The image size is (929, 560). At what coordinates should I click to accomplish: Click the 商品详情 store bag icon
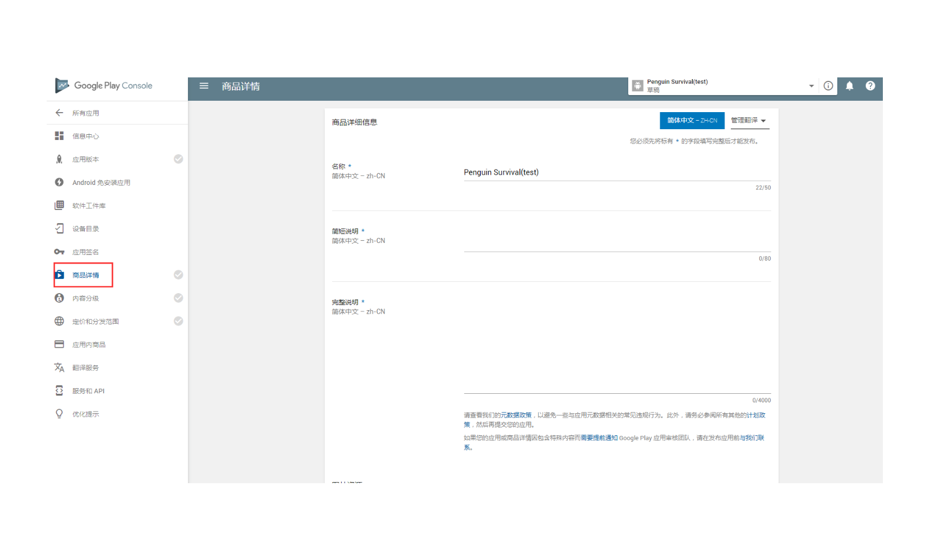[x=59, y=275]
